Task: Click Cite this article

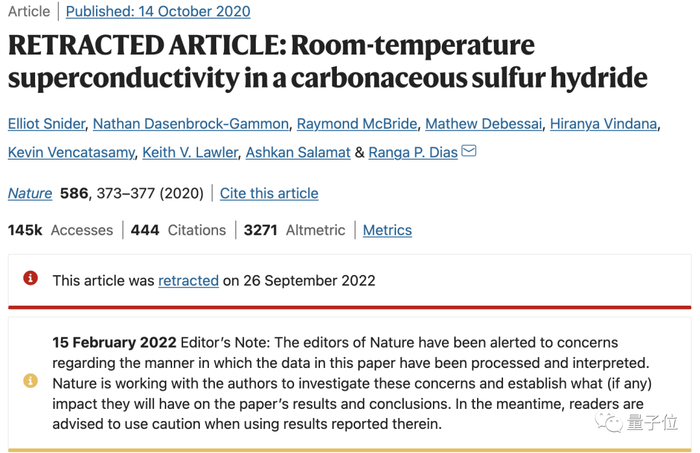Action: click(x=269, y=193)
